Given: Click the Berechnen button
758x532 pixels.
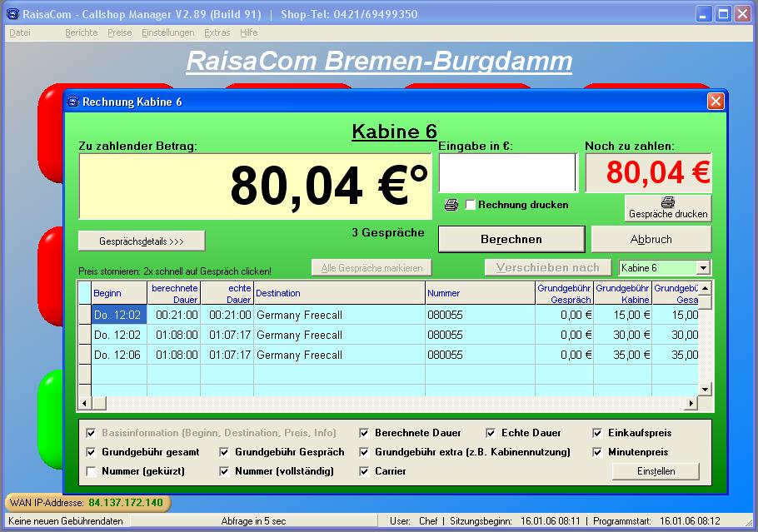Looking at the screenshot, I should [x=511, y=239].
